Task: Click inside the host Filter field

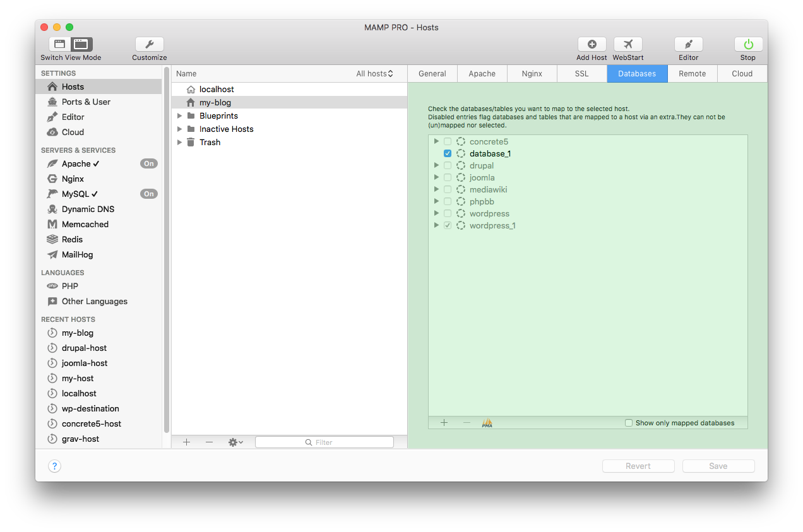Action: (324, 442)
